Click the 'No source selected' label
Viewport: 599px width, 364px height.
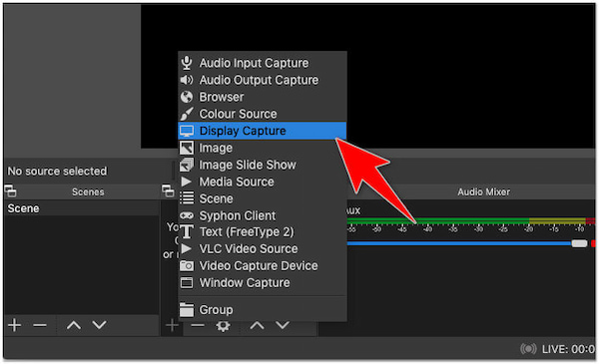point(57,171)
